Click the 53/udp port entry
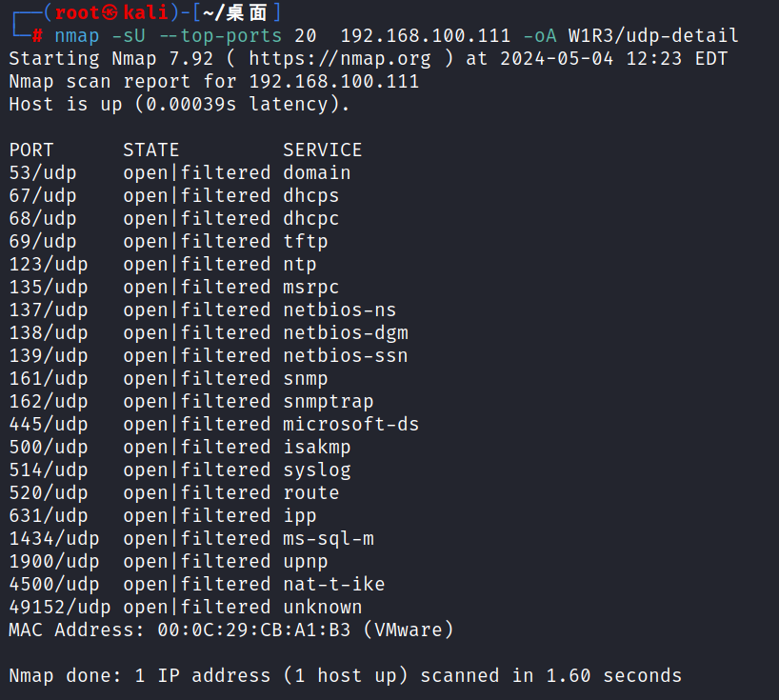Image resolution: width=779 pixels, height=700 pixels. coord(42,173)
